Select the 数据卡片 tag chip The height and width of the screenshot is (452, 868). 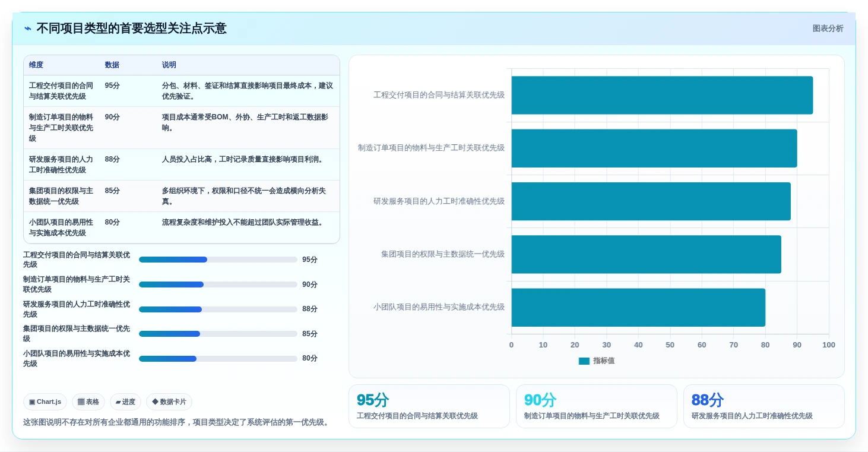click(169, 402)
